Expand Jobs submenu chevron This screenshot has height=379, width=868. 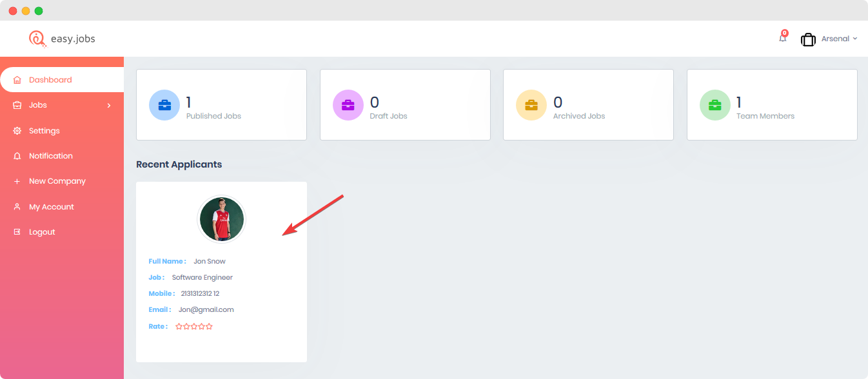(109, 105)
